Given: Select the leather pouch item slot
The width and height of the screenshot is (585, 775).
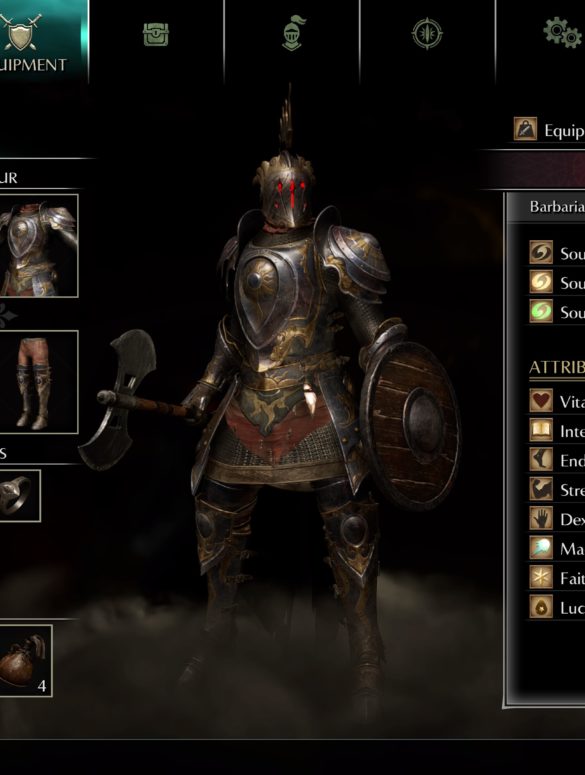Looking at the screenshot, I should pyautogui.click(x=26, y=661).
